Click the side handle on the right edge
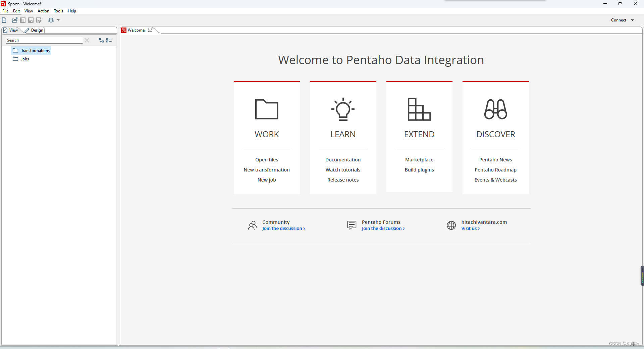This screenshot has height=349, width=644. click(x=642, y=276)
